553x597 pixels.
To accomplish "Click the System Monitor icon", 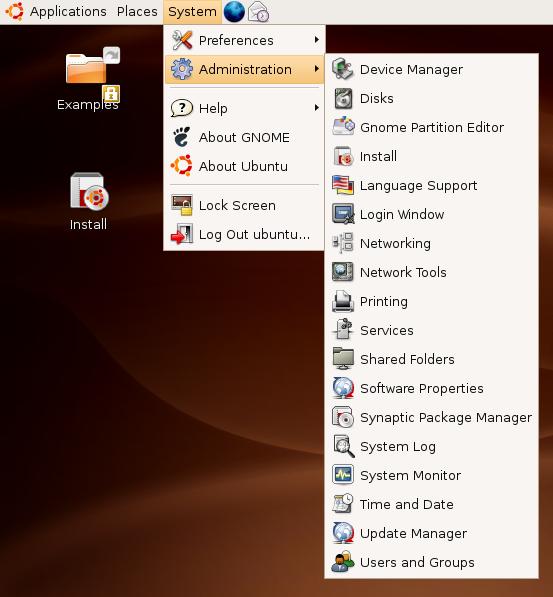I will 343,475.
